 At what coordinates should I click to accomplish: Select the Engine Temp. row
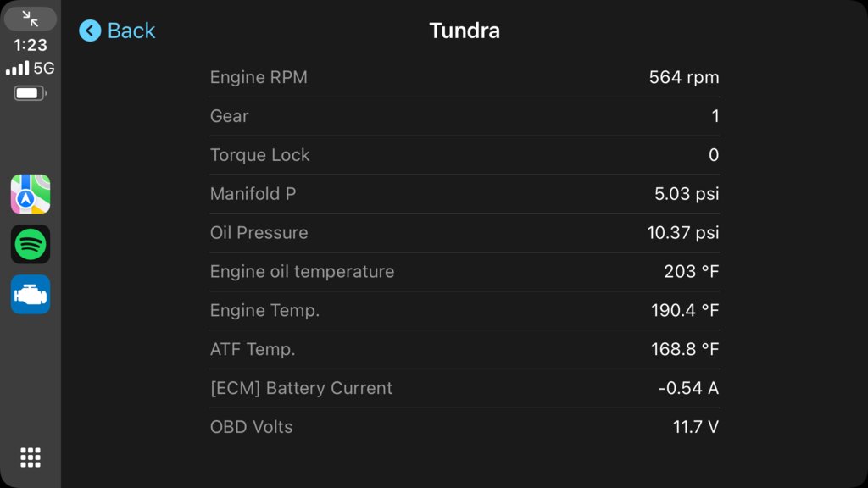coord(465,310)
